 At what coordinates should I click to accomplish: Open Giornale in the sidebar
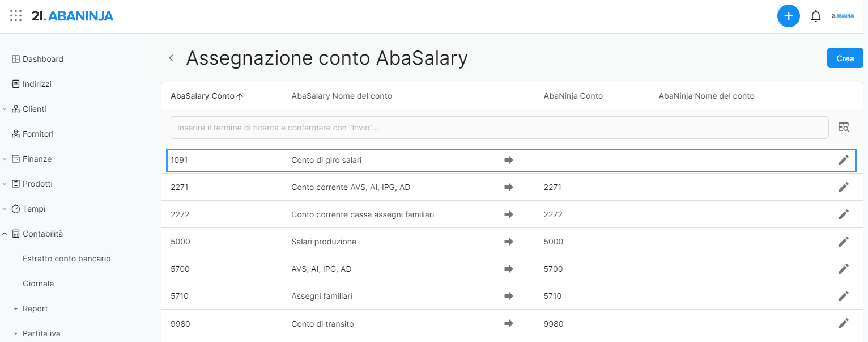click(x=38, y=284)
